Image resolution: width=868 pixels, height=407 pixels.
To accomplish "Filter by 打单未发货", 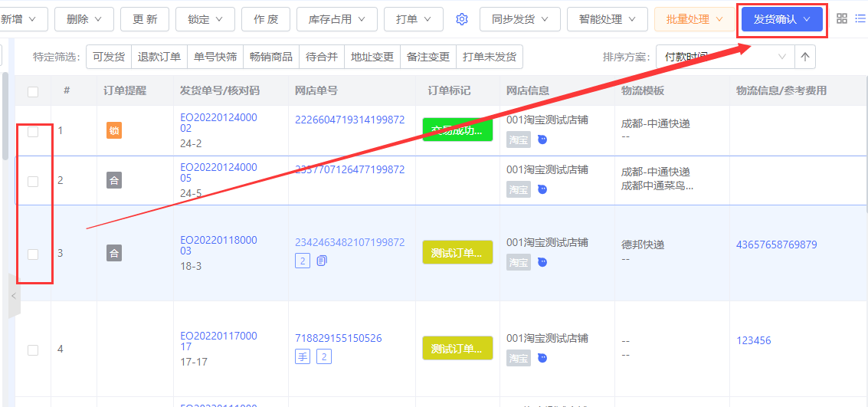I will pos(490,57).
